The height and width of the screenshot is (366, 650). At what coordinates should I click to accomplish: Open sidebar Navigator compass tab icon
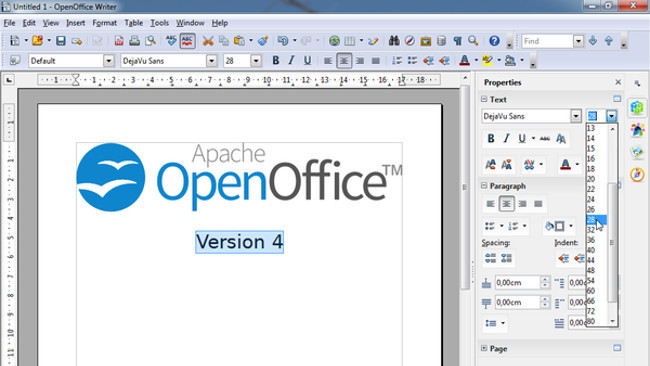(637, 174)
